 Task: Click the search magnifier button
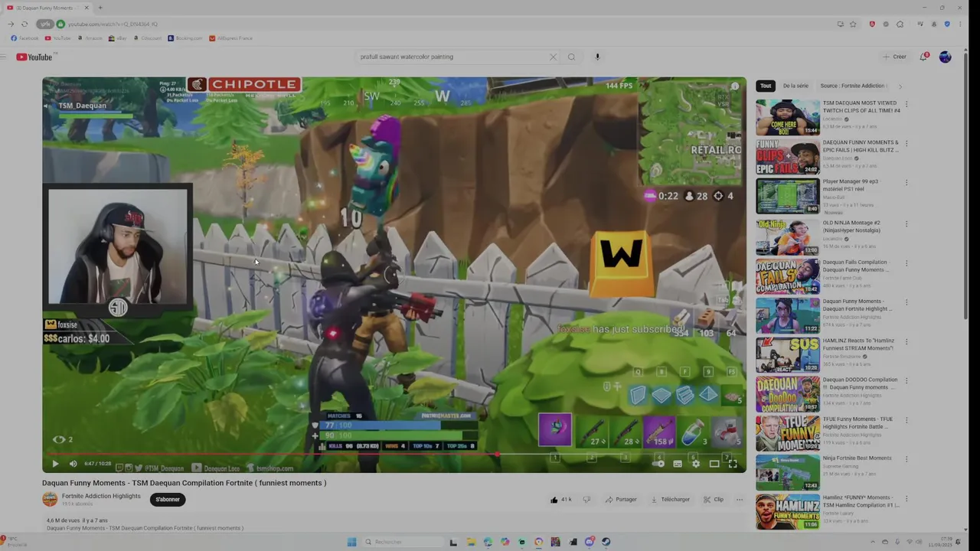tap(571, 57)
